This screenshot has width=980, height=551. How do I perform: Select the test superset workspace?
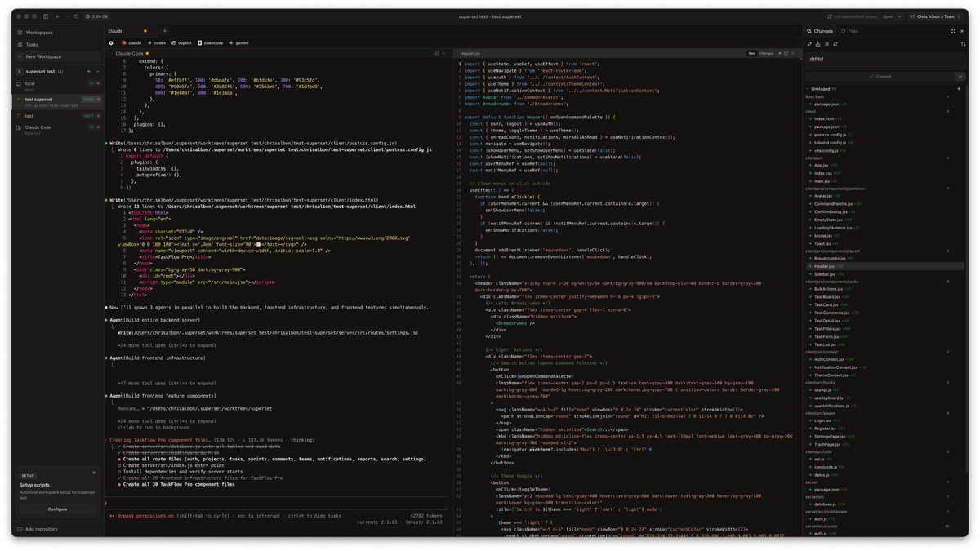[x=58, y=101]
